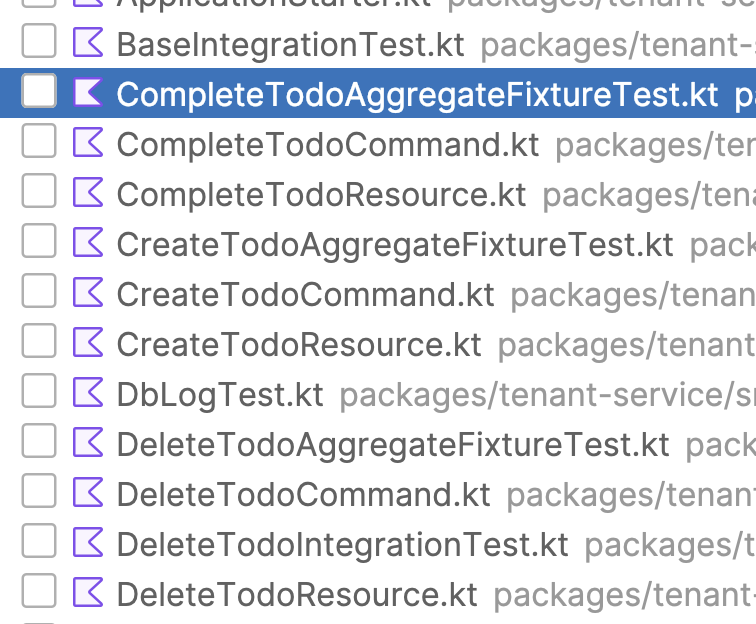Select CreateTodoResource.kt in the file list

(x=299, y=345)
